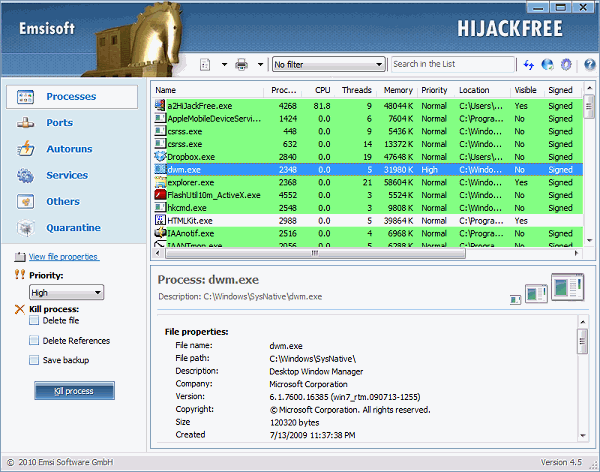Click the globe online icon in toolbar
Image resolution: width=600 pixels, height=472 pixels.
coord(548,64)
